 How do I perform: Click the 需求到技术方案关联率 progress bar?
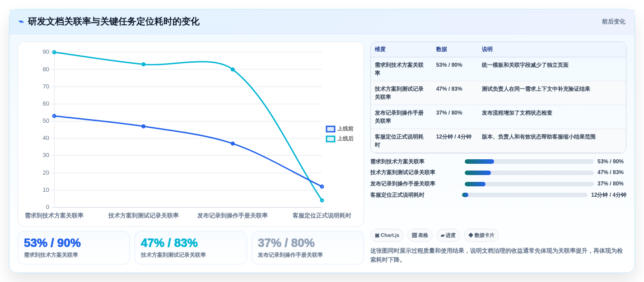(529, 162)
